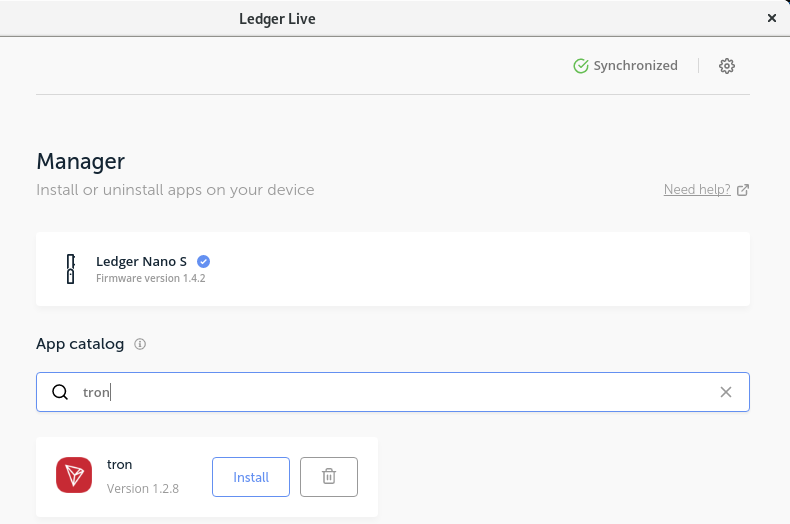Close the Ledger Live window
The width and height of the screenshot is (790, 524).
[771, 18]
